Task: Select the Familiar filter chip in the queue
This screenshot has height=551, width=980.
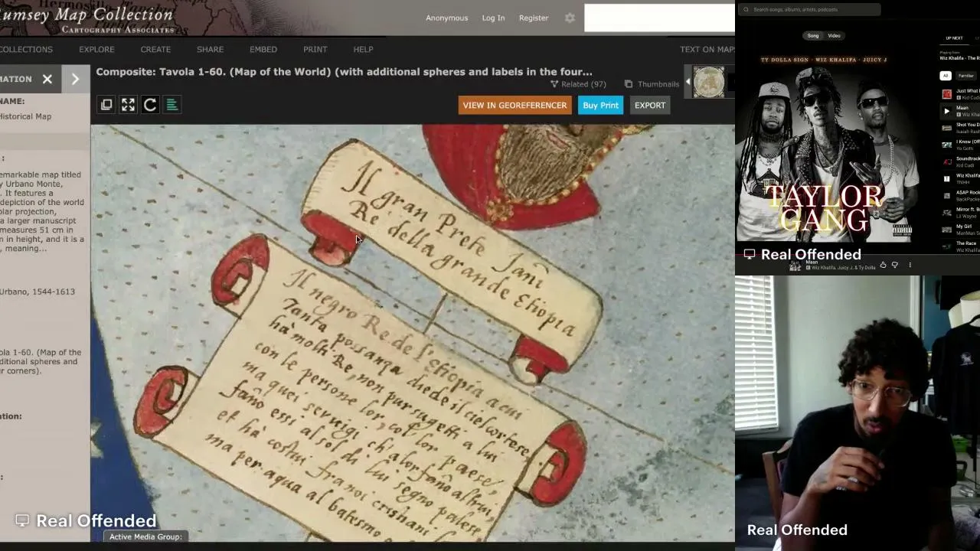Action: tap(966, 76)
